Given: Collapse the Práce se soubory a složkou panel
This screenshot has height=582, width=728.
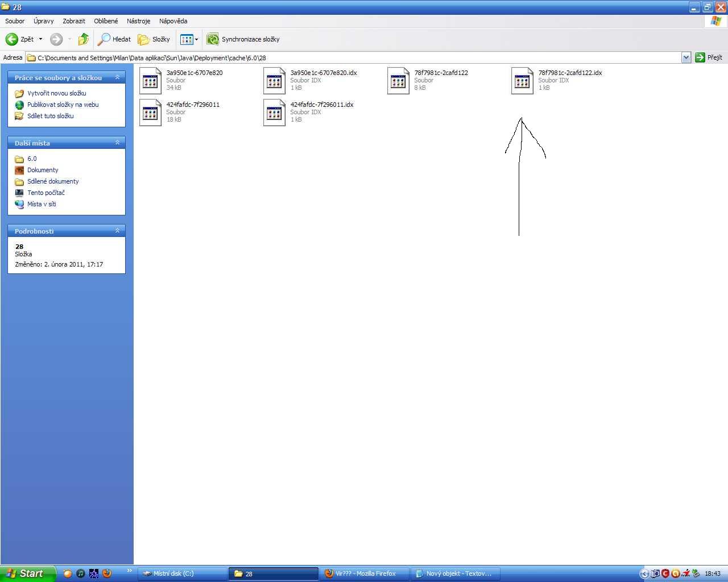Looking at the screenshot, I should [118, 77].
